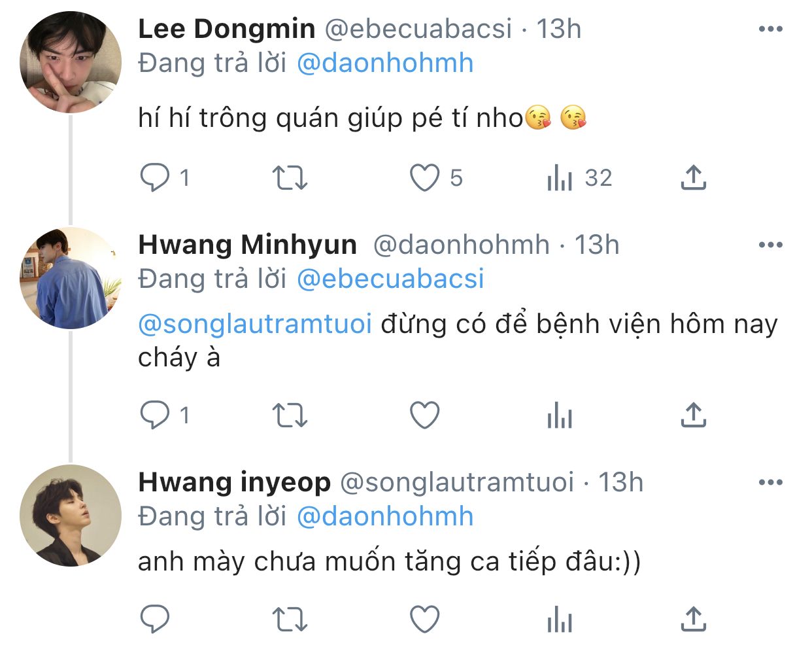812x651 pixels.
Task: Open Hwang Minhyun's profile name
Action: coord(248,245)
